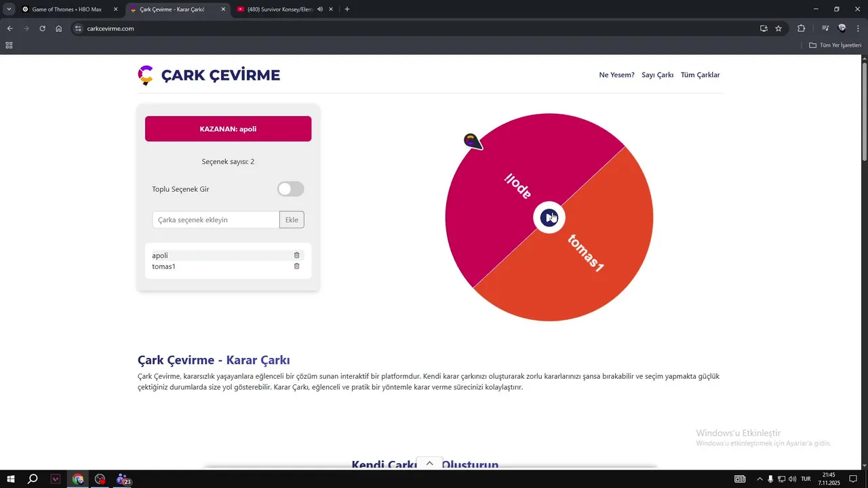
Task: Open the Ne Yesem? page
Action: click(617, 75)
